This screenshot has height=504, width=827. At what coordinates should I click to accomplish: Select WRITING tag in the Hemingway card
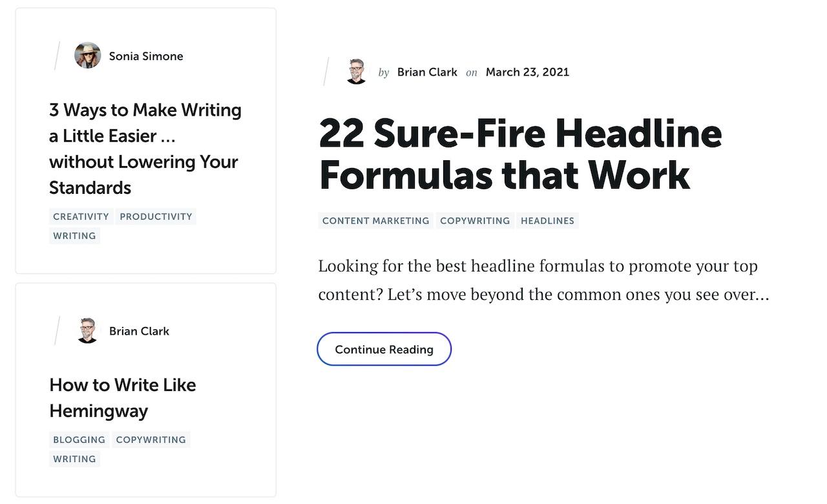pyautogui.click(x=74, y=459)
